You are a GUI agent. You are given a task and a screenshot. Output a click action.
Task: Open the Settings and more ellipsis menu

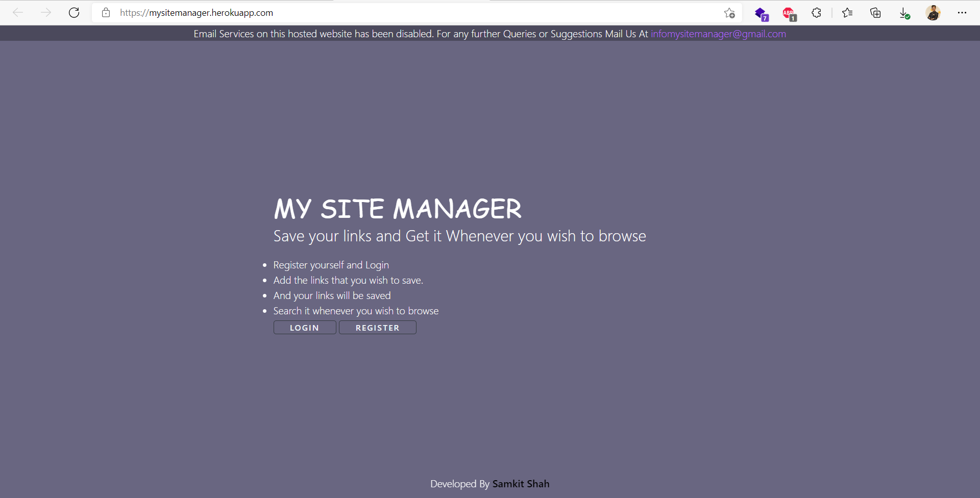tap(962, 13)
